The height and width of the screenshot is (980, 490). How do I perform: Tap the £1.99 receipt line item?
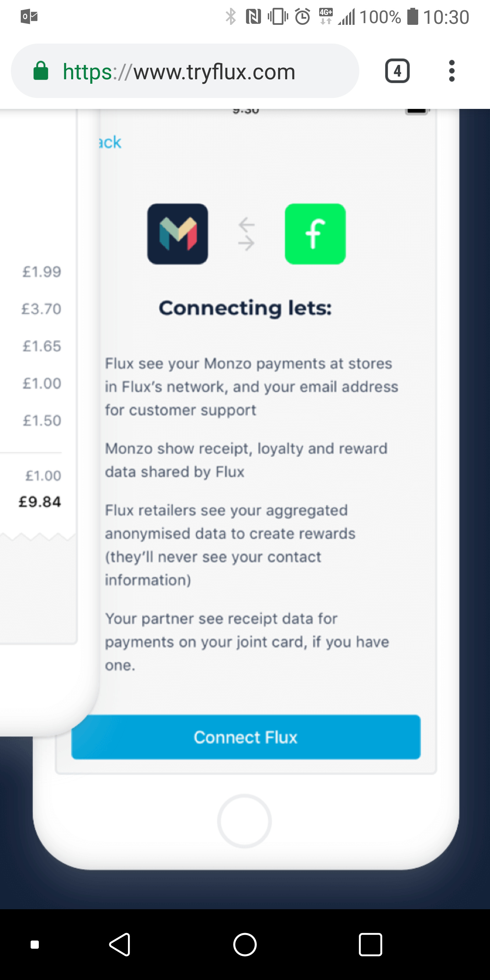42,272
